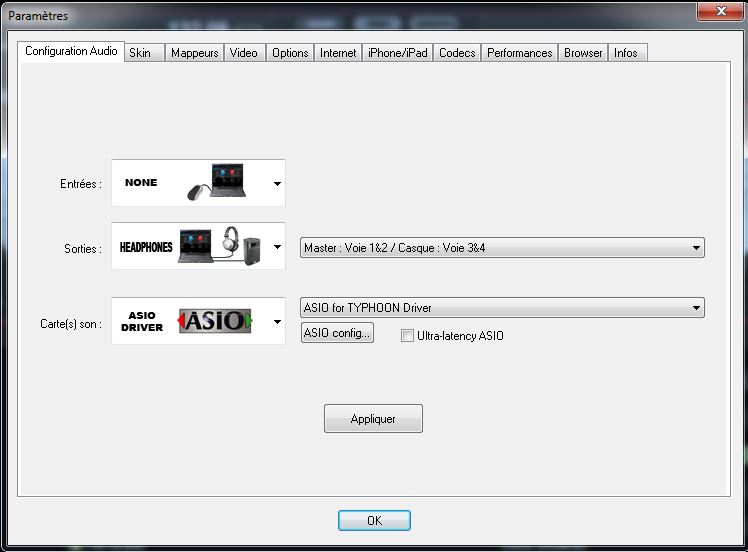Close the Paramètres window
748x552 pixels.
(x=721, y=11)
